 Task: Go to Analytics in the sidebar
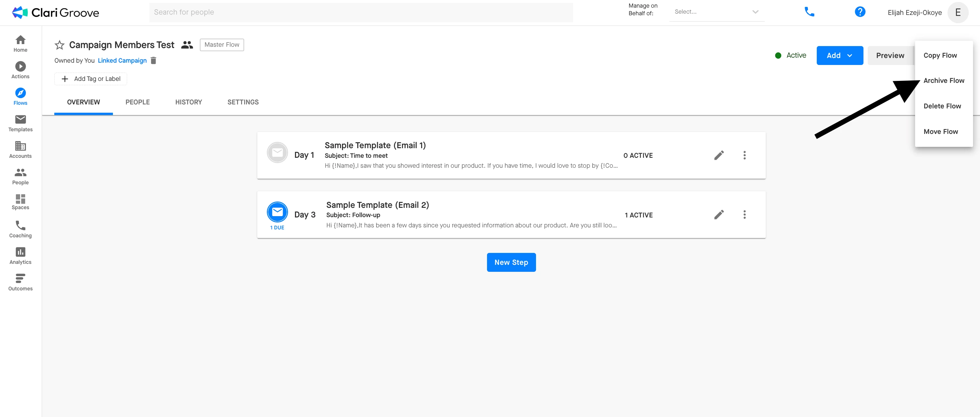point(21,256)
